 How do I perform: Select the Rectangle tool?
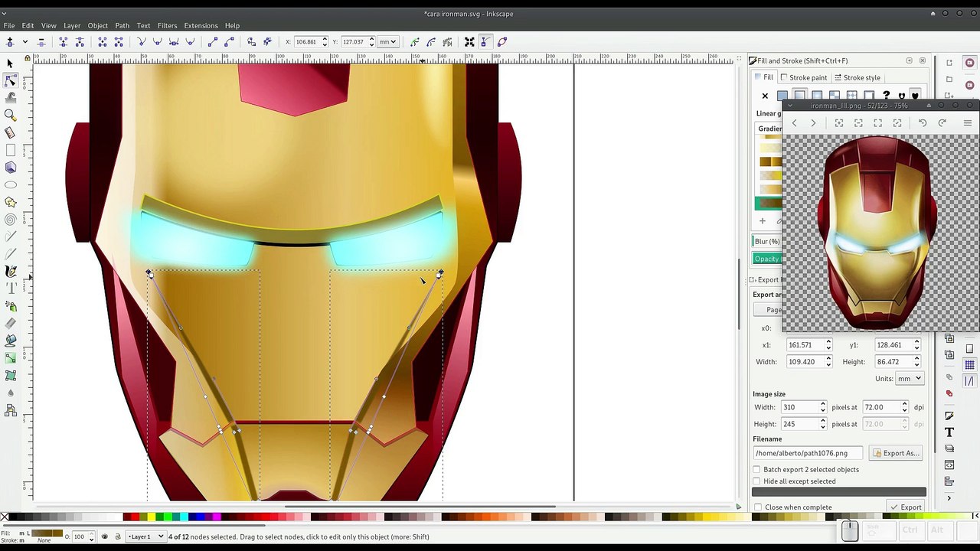click(10, 150)
